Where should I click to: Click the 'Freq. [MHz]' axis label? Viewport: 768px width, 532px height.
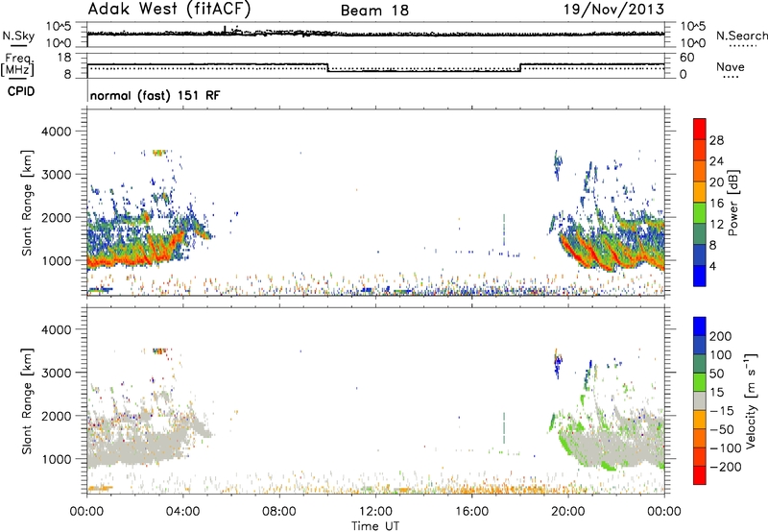point(17,64)
